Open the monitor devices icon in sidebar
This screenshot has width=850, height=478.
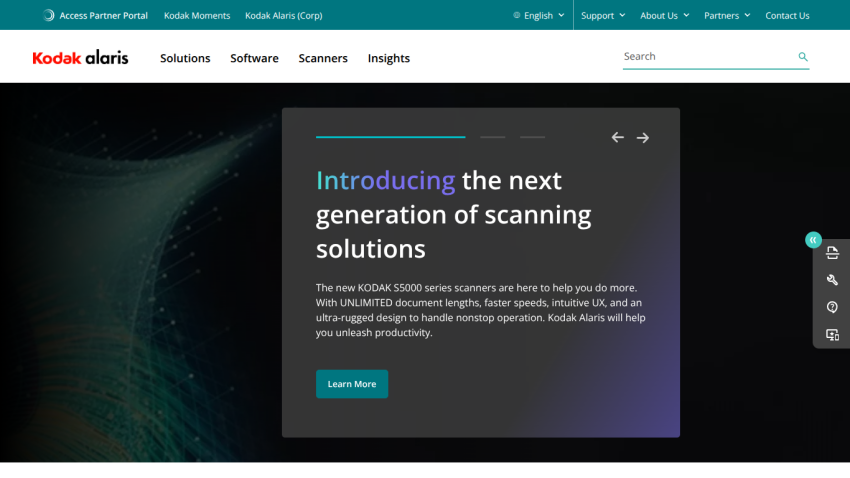(832, 335)
